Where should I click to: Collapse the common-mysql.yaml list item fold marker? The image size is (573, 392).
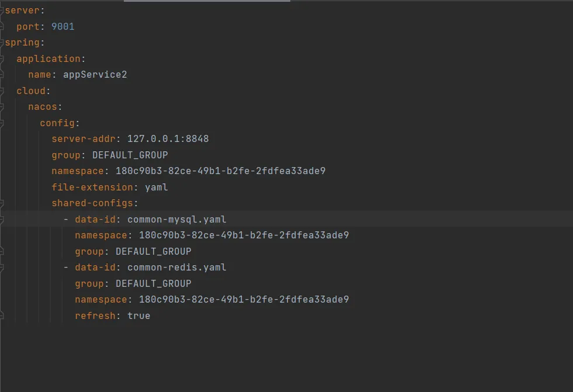[2, 220]
